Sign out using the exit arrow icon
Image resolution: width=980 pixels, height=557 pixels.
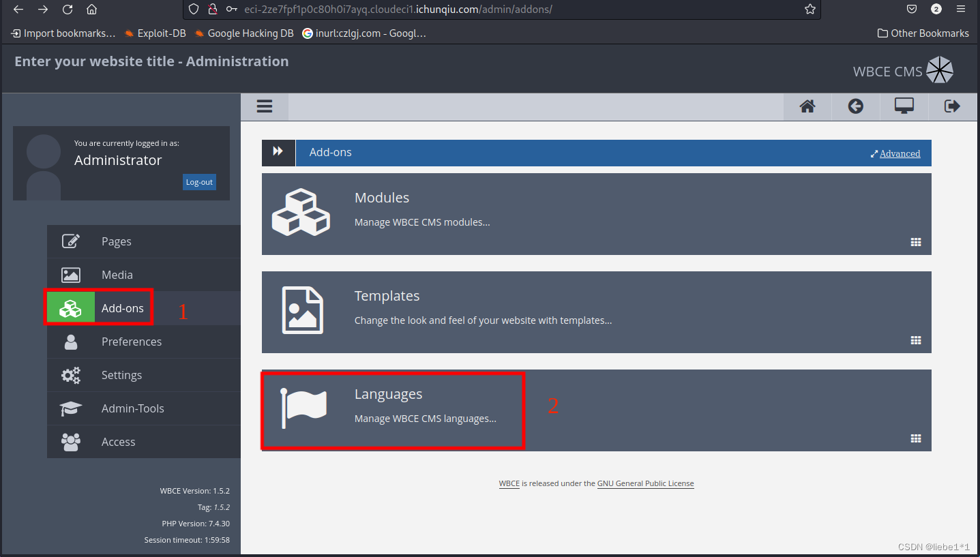point(952,106)
